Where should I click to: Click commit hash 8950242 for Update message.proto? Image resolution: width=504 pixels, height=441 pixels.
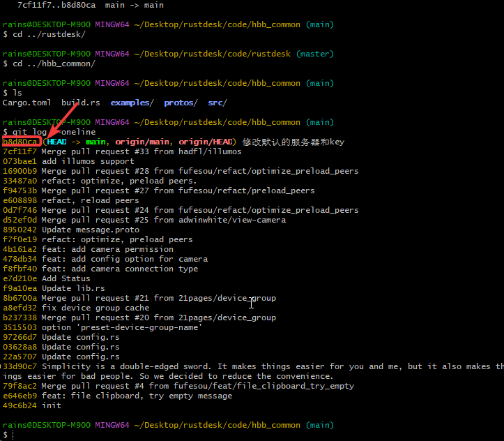[20, 230]
